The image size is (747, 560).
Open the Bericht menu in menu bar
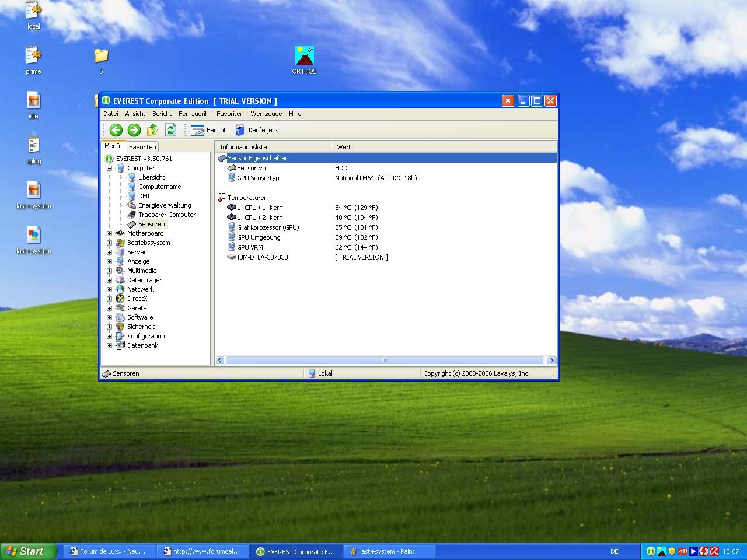[162, 114]
